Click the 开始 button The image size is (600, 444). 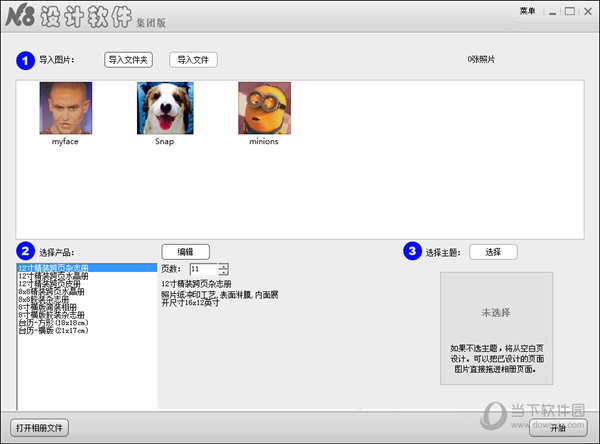click(x=558, y=428)
